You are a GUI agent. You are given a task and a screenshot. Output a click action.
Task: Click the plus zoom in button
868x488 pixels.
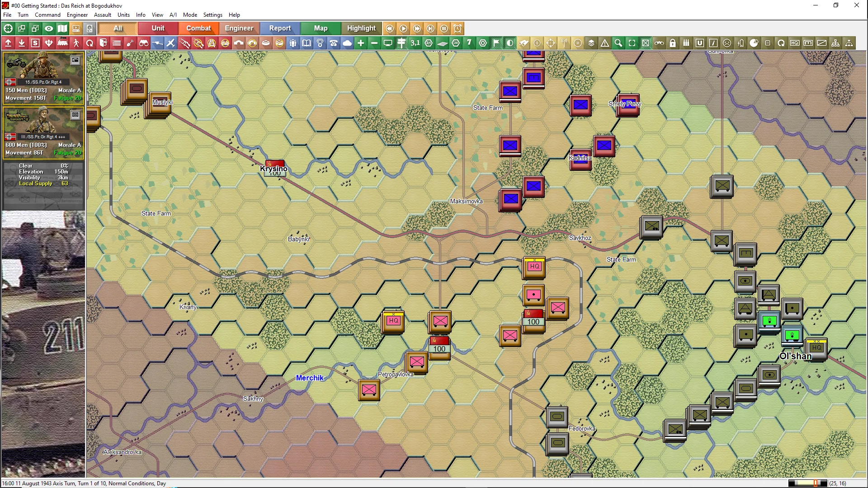coord(361,43)
